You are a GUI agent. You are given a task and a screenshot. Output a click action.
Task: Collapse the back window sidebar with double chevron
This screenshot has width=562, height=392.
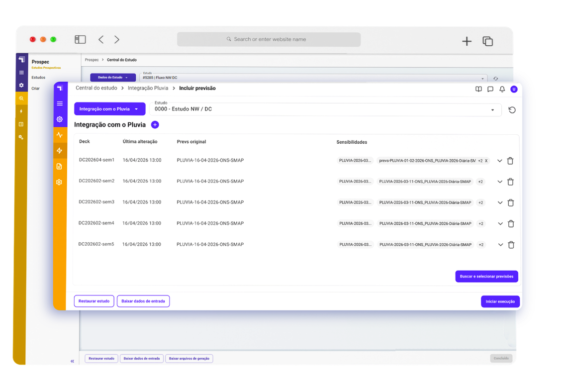(73, 361)
